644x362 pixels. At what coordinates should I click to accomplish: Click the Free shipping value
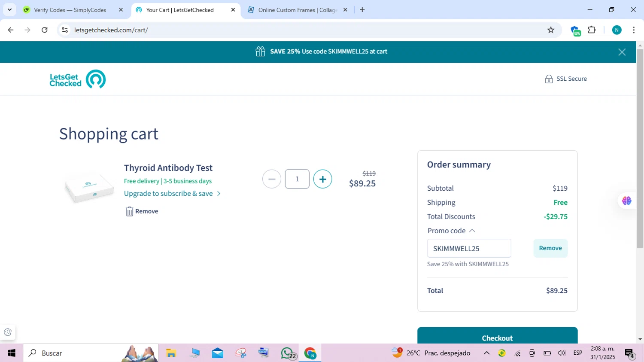pyautogui.click(x=560, y=202)
